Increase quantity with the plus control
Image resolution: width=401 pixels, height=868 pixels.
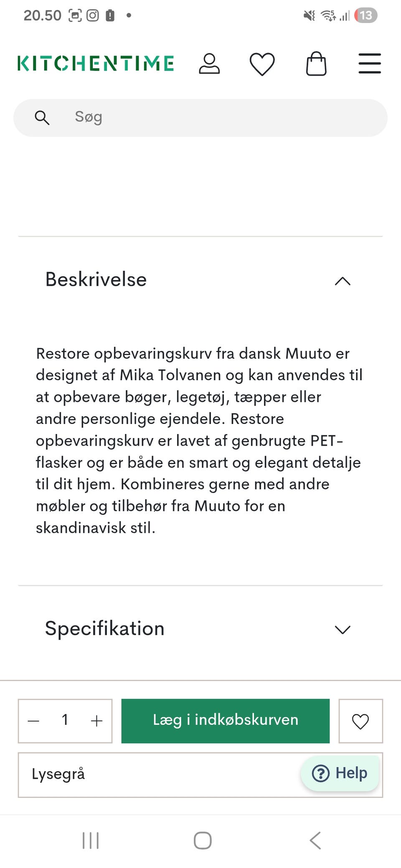pos(96,721)
